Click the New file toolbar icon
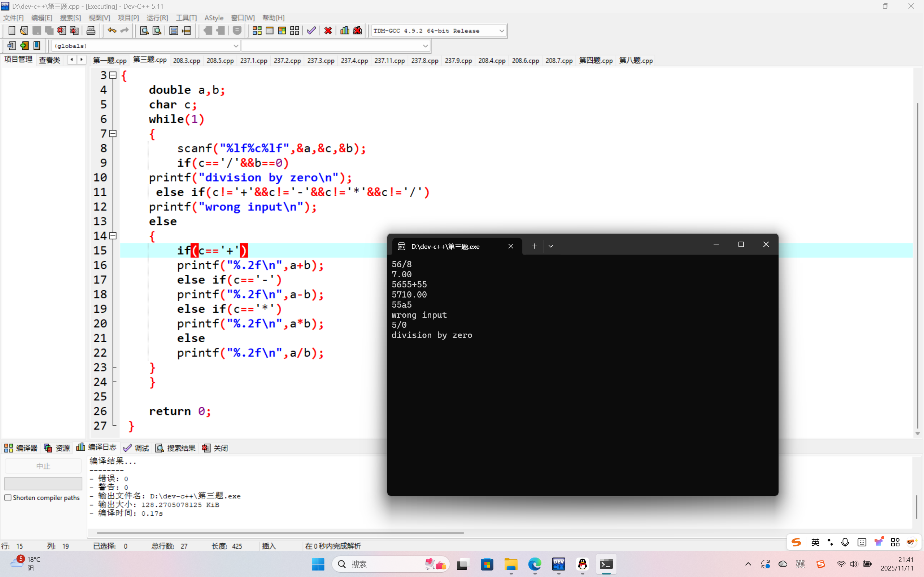Image resolution: width=924 pixels, height=577 pixels. (12, 31)
